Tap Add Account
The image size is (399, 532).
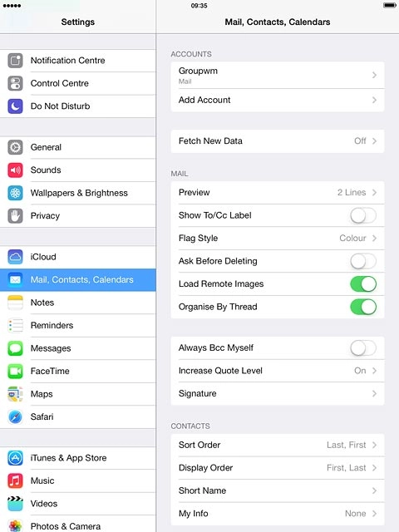click(x=278, y=100)
